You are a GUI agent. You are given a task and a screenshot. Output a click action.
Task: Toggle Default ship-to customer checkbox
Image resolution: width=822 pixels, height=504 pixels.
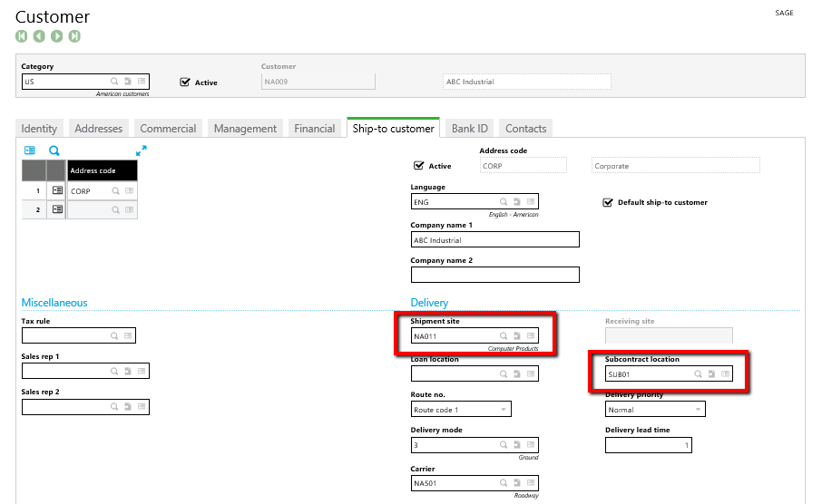(x=608, y=202)
